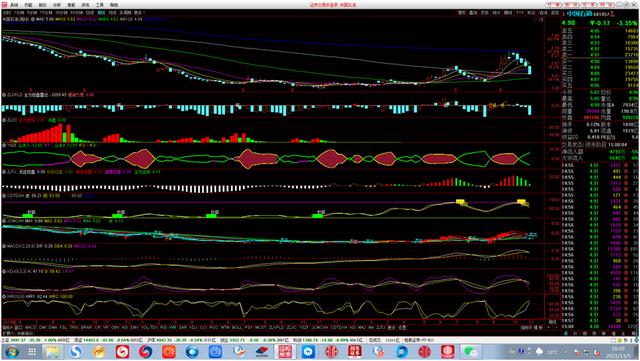Expand the 更多> period options
The width and height of the screenshot is (640, 361).
(x=140, y=13)
